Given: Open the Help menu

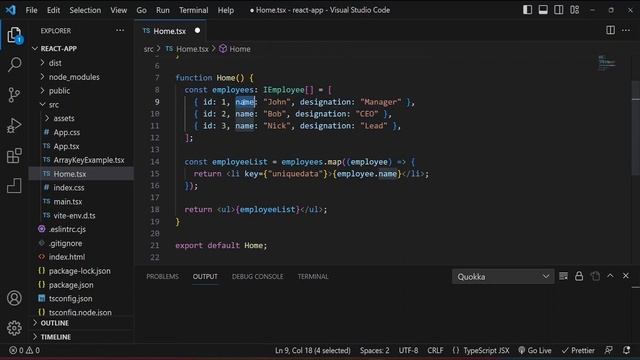Looking at the screenshot, I should 225,10.
